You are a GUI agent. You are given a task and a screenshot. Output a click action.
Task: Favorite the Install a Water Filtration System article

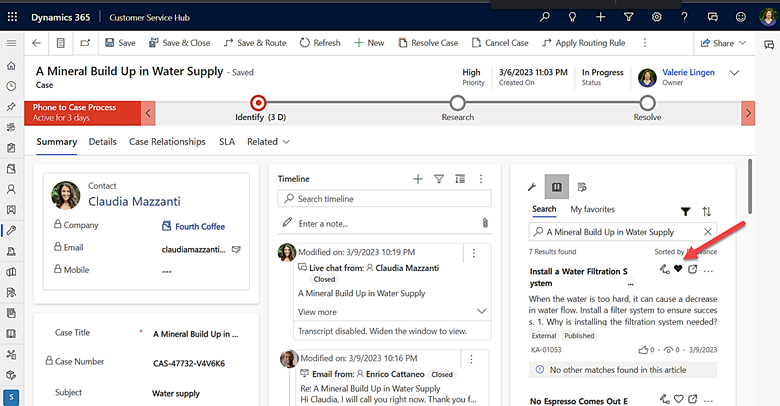(x=678, y=270)
